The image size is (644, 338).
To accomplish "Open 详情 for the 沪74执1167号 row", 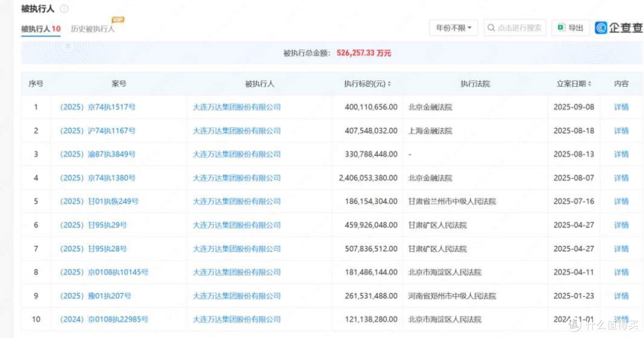I will tap(621, 131).
